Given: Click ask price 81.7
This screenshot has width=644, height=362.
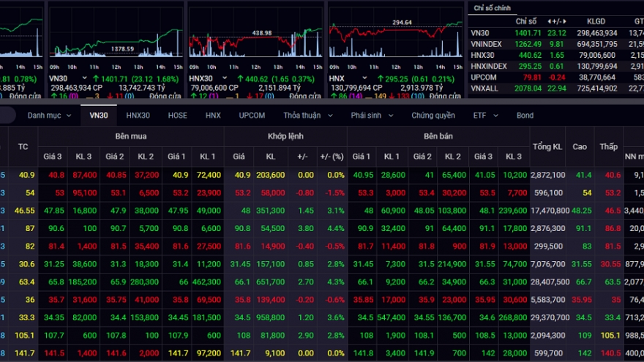Looking at the screenshot, I should pos(365,246).
